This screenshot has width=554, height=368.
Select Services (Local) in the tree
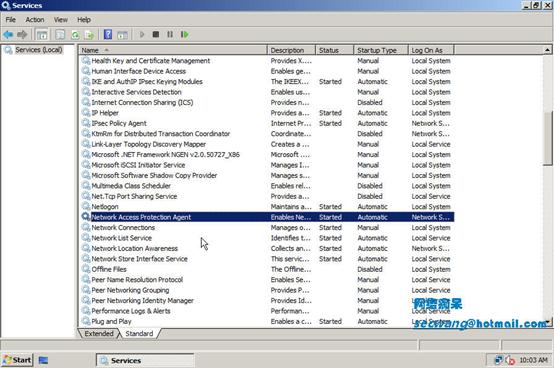click(39, 50)
